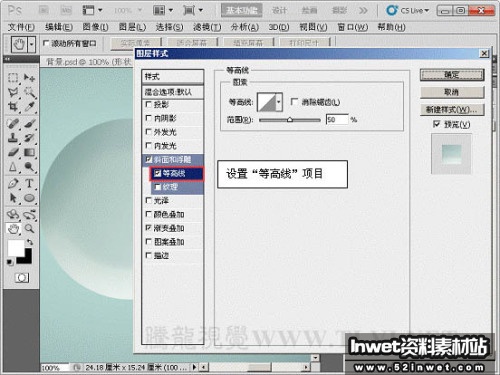This screenshot has width=500, height=375.
Task: Select the Rectangular Marquee tool
Action: [13, 78]
